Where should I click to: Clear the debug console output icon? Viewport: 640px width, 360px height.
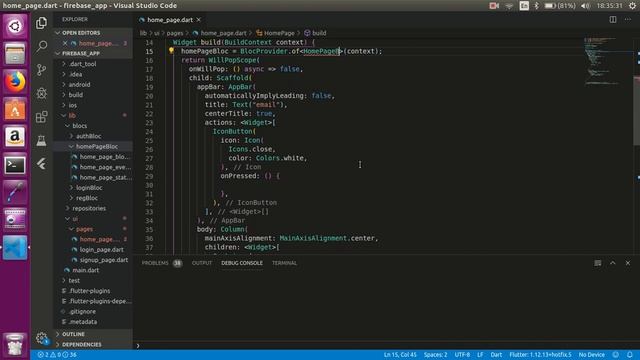pyautogui.click(x=598, y=263)
